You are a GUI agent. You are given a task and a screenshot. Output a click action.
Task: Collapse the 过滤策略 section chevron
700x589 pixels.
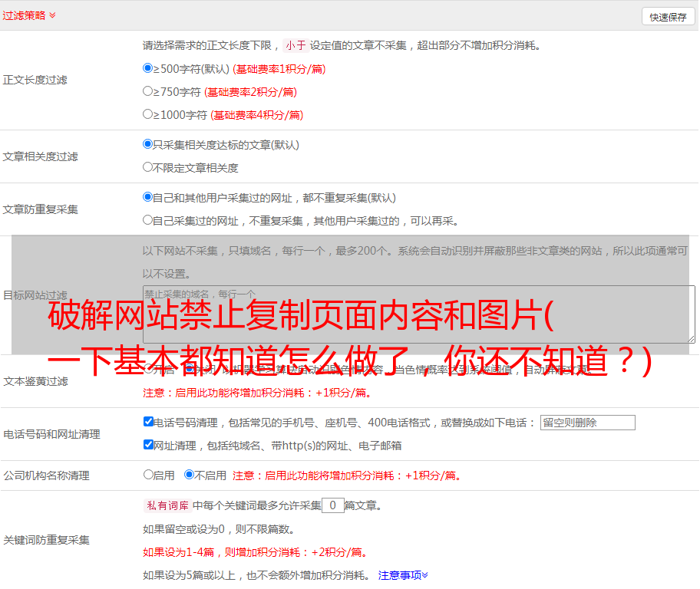[x=52, y=15]
